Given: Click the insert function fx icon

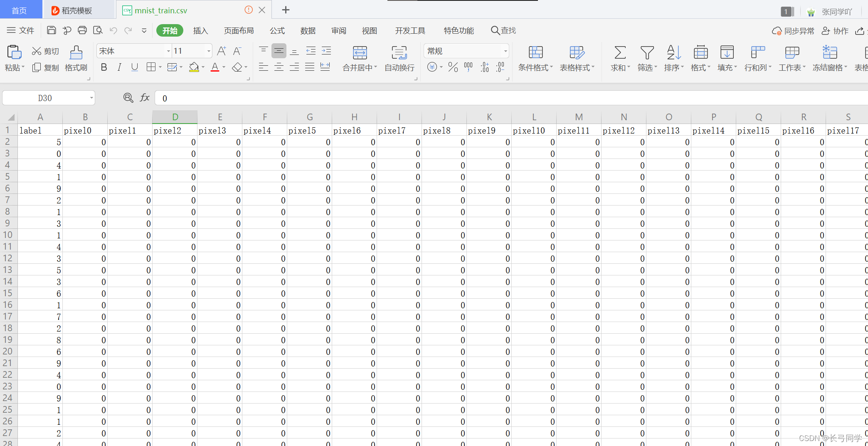Looking at the screenshot, I should coord(145,98).
